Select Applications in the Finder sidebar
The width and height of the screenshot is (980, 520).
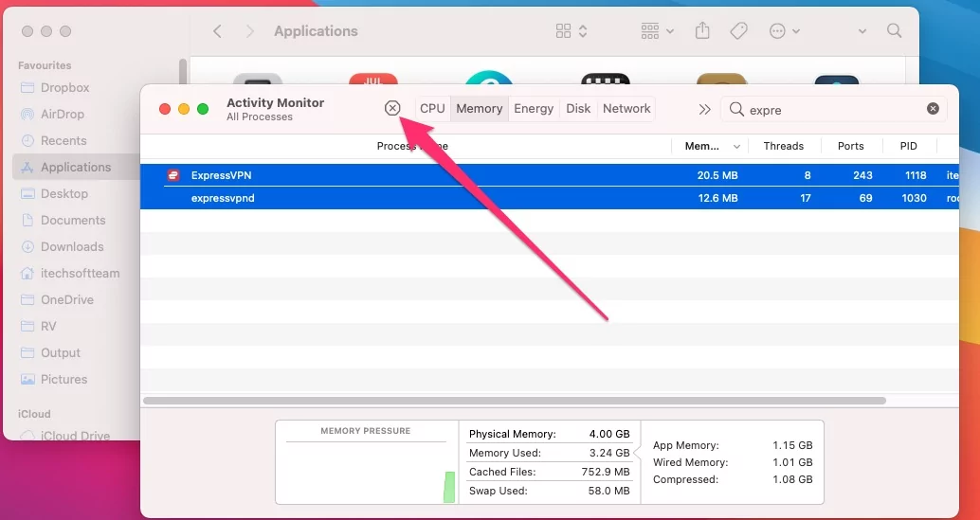(x=76, y=168)
